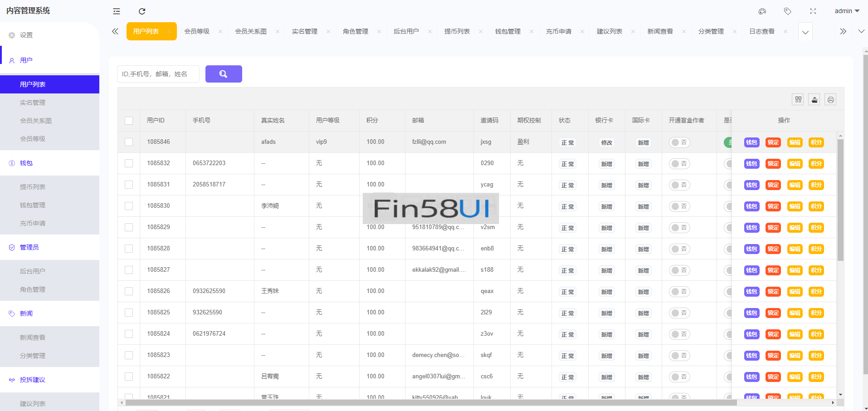The width and height of the screenshot is (868, 411).
Task: Collapse the 钱包 sidebar menu group
Action: (26, 163)
